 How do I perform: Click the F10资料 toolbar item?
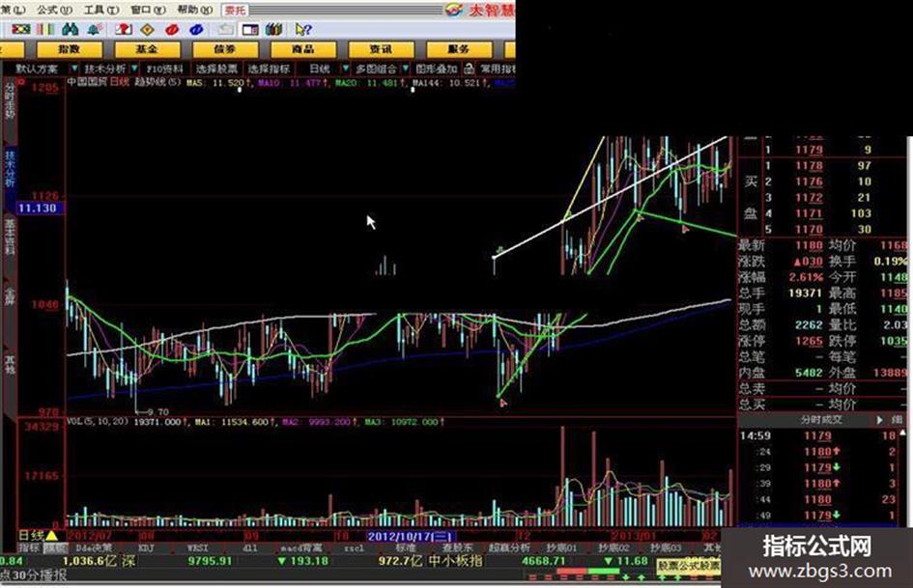(165, 69)
